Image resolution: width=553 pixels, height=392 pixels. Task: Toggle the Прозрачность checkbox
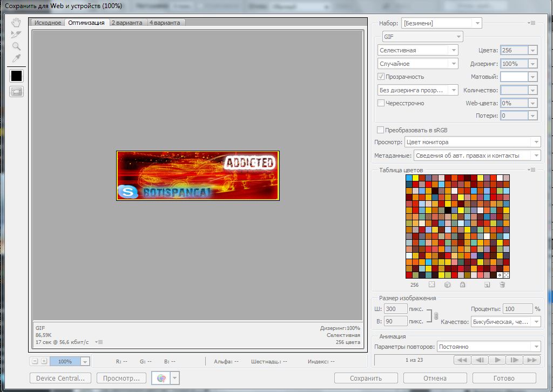381,77
